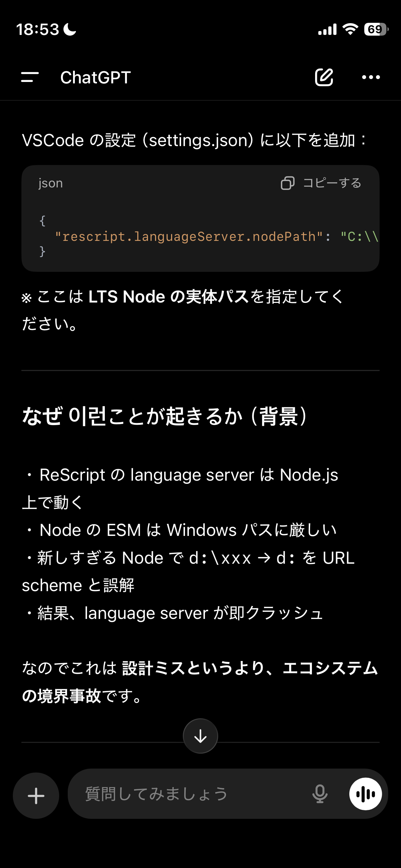The height and width of the screenshot is (868, 401).
Task: Tap the 18:53 clock in status bar
Action: 37,29
